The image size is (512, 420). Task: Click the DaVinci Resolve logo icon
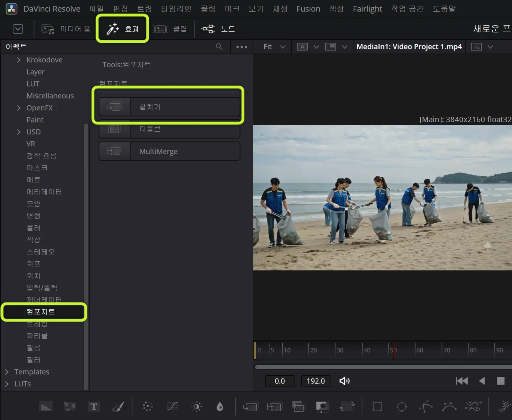tap(12, 9)
